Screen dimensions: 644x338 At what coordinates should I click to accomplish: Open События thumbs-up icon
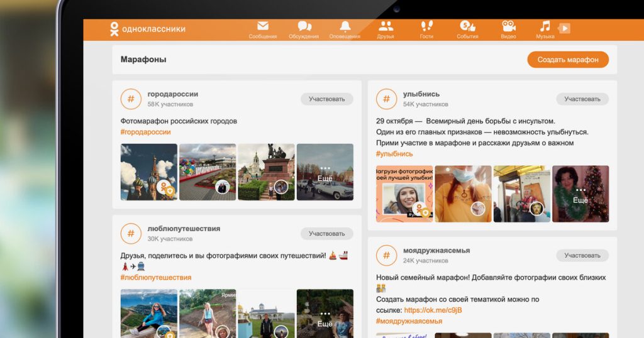(x=467, y=26)
